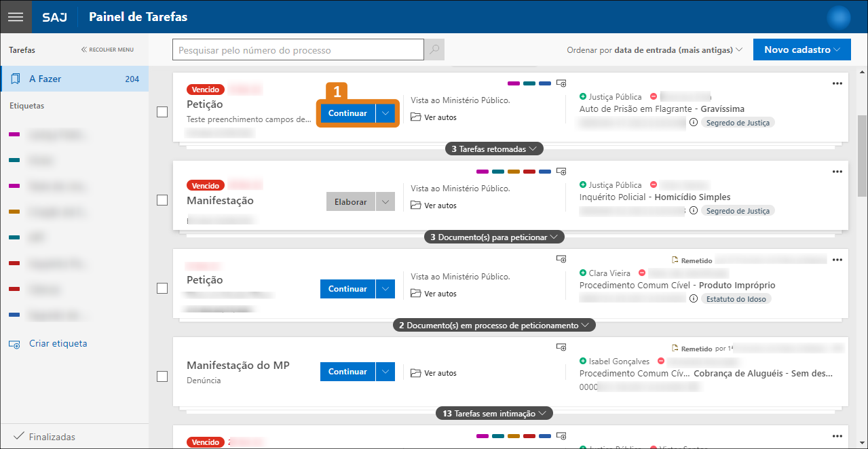Check the first Petição task checkbox
The height and width of the screenshot is (449, 868).
click(162, 112)
